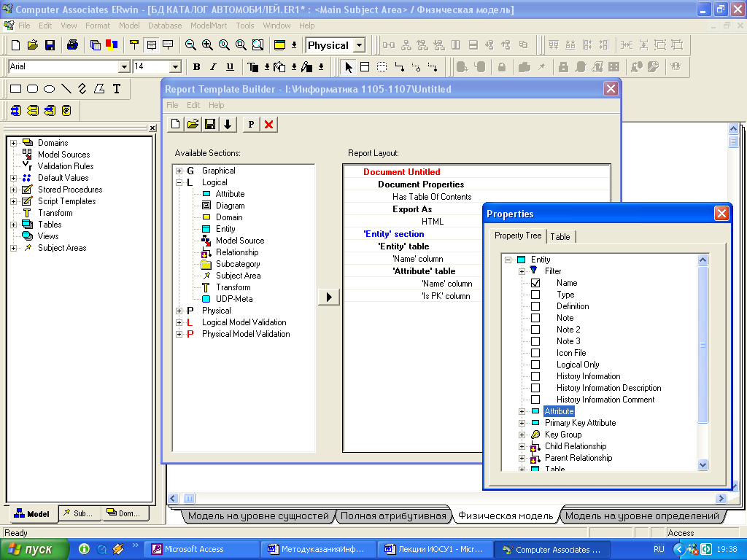Open Windows Start button пуск
Screen dimensions: 747x560
click(34, 549)
